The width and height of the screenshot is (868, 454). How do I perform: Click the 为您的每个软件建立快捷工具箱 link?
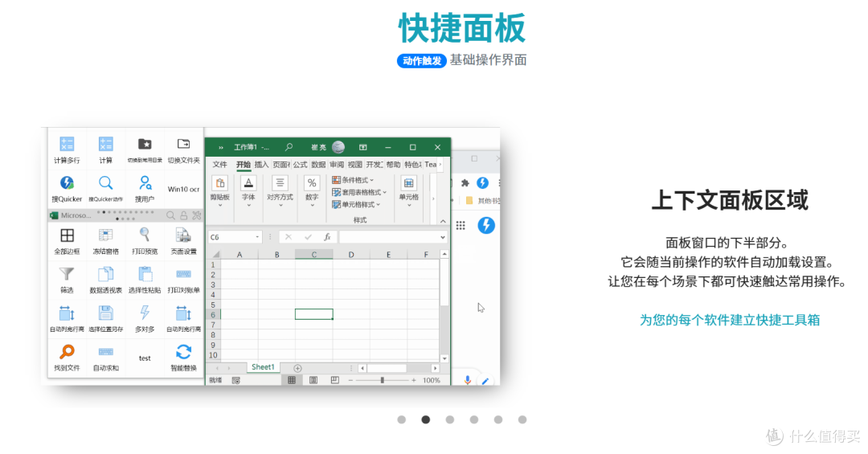(730, 320)
